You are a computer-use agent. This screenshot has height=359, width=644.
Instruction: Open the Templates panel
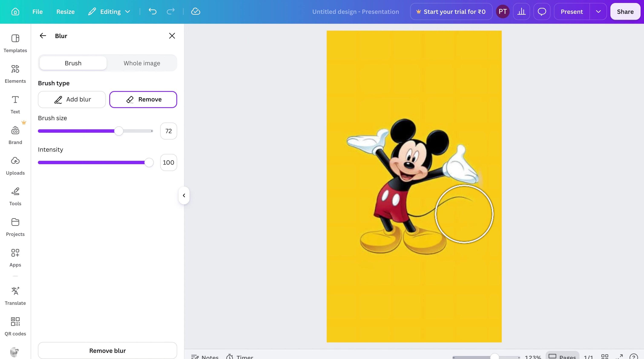[x=15, y=43]
